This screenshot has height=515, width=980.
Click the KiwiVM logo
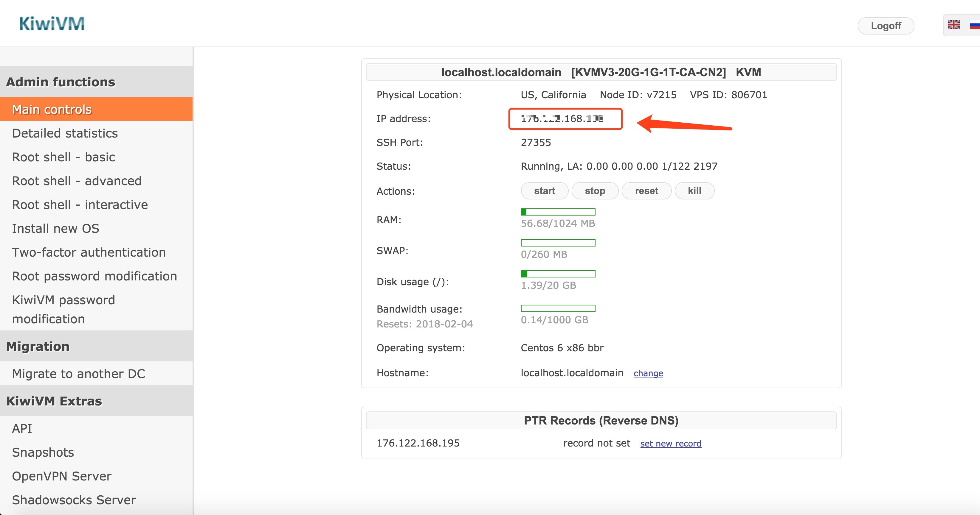point(52,24)
